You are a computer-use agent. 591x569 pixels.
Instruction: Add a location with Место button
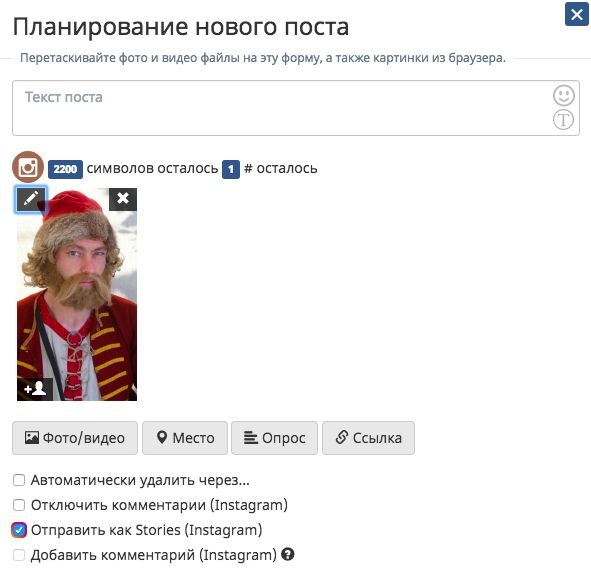click(x=185, y=438)
